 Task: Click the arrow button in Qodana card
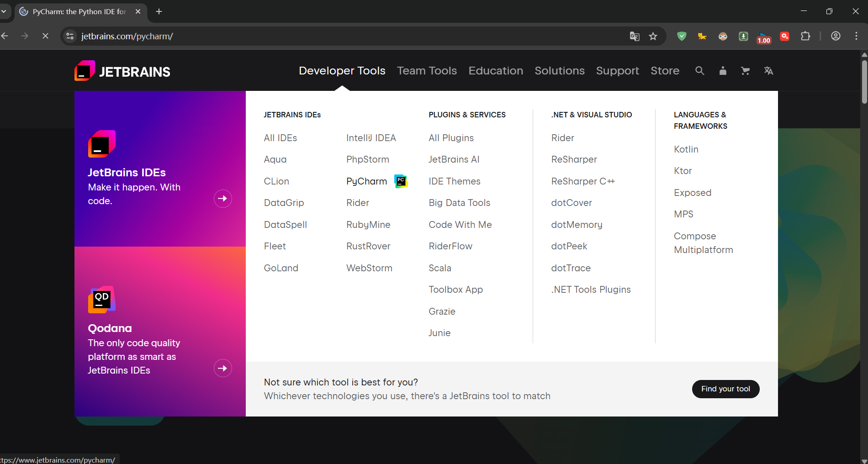click(x=223, y=369)
